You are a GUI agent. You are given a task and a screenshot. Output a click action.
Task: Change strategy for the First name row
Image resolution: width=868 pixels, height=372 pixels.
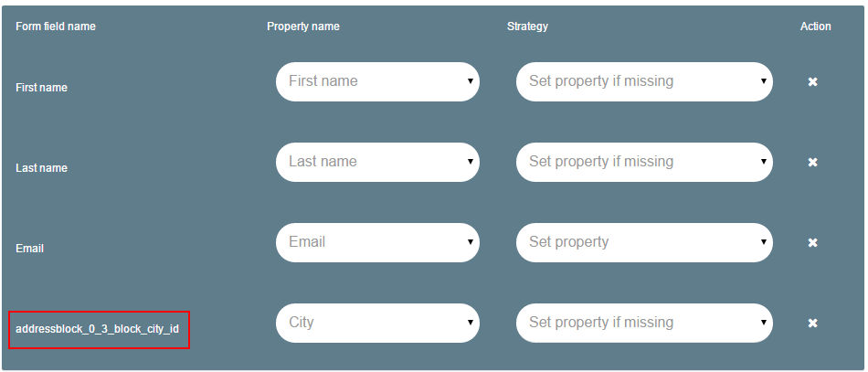tap(644, 81)
